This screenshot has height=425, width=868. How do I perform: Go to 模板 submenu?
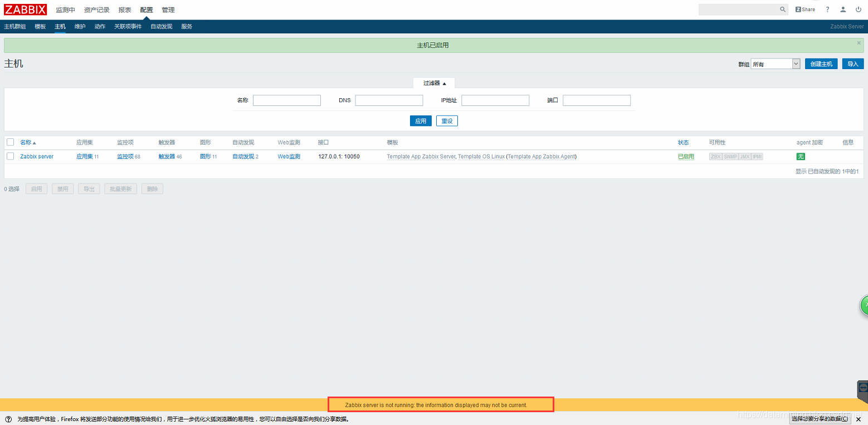[x=40, y=26]
